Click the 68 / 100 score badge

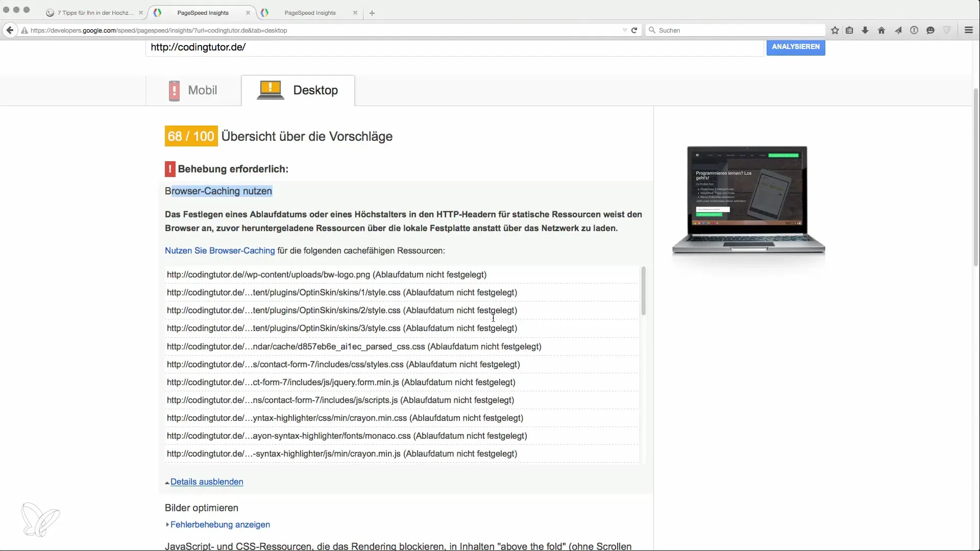[191, 136]
